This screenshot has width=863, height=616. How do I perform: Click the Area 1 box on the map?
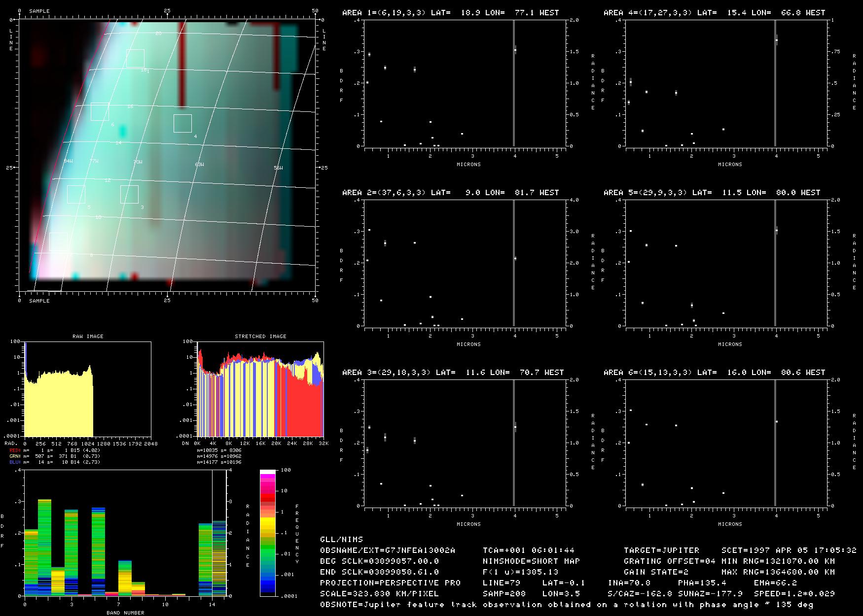(x=135, y=58)
